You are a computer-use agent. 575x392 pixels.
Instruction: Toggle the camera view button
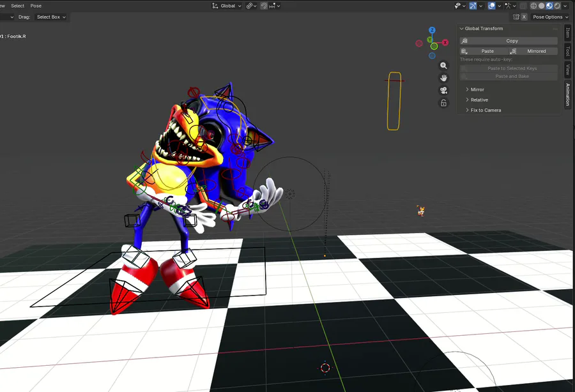[443, 91]
